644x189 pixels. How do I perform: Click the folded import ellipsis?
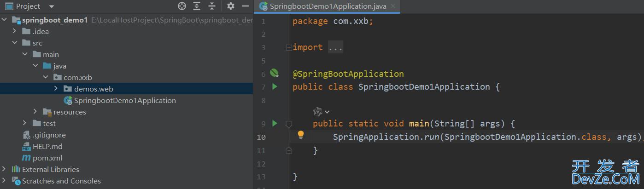pos(335,47)
